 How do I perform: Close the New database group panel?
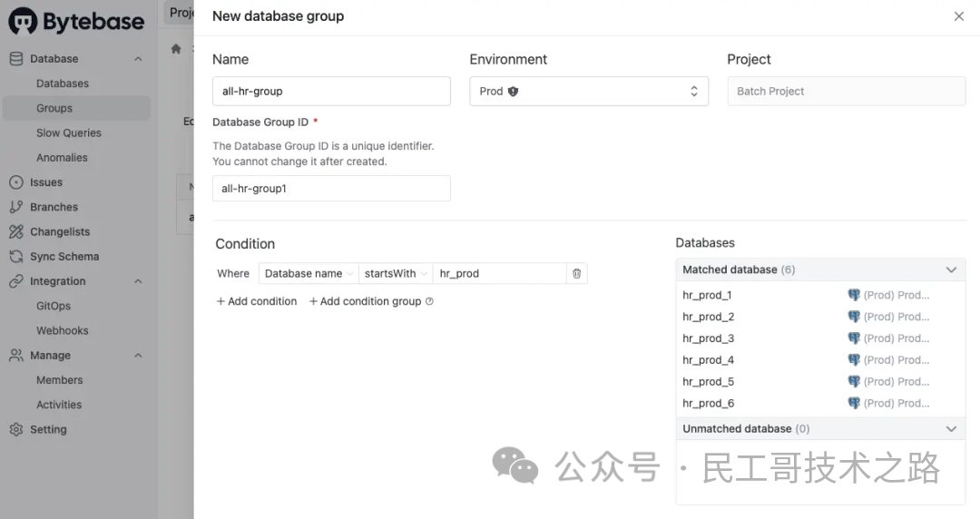click(x=959, y=16)
